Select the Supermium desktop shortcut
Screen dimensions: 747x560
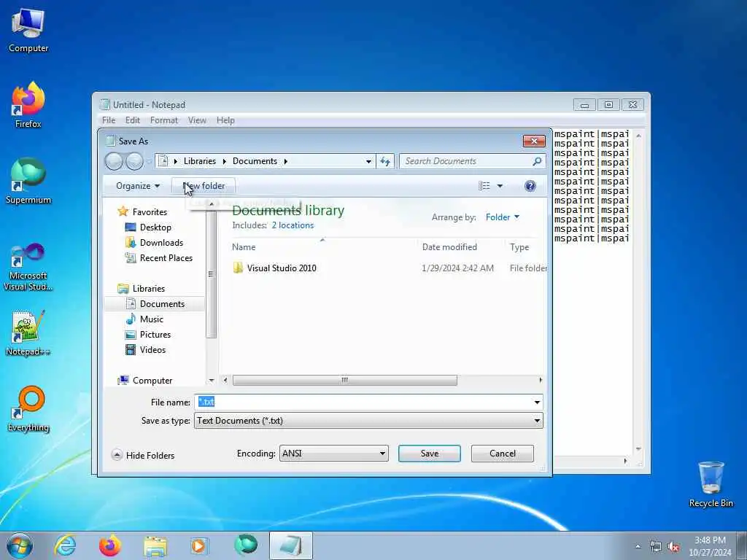28,181
